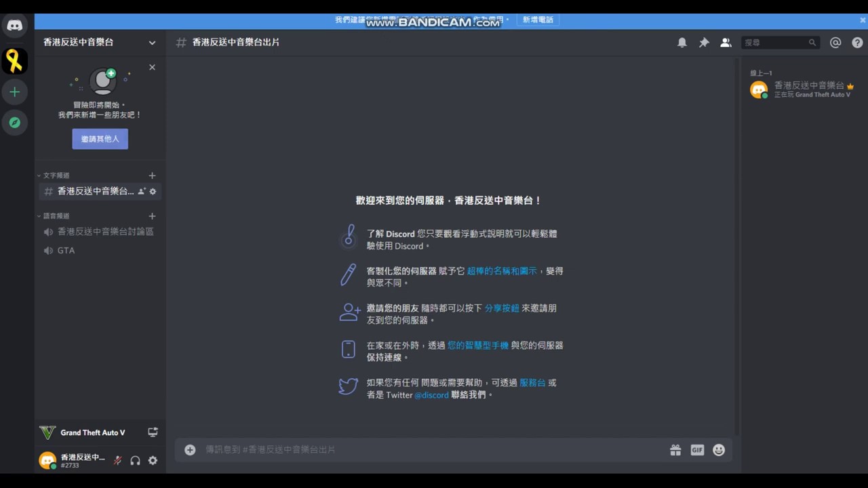
Task: Open mentions @ inbox icon
Action: coord(835,43)
